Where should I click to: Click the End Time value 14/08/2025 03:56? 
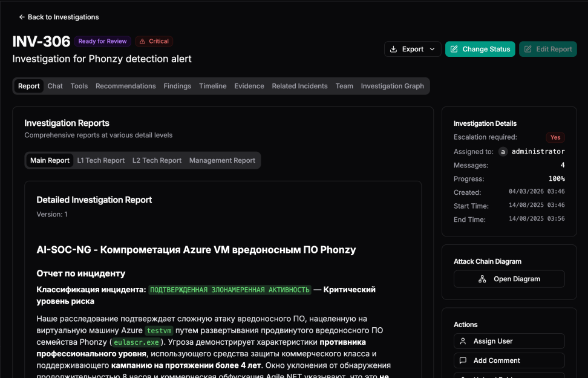(537, 218)
